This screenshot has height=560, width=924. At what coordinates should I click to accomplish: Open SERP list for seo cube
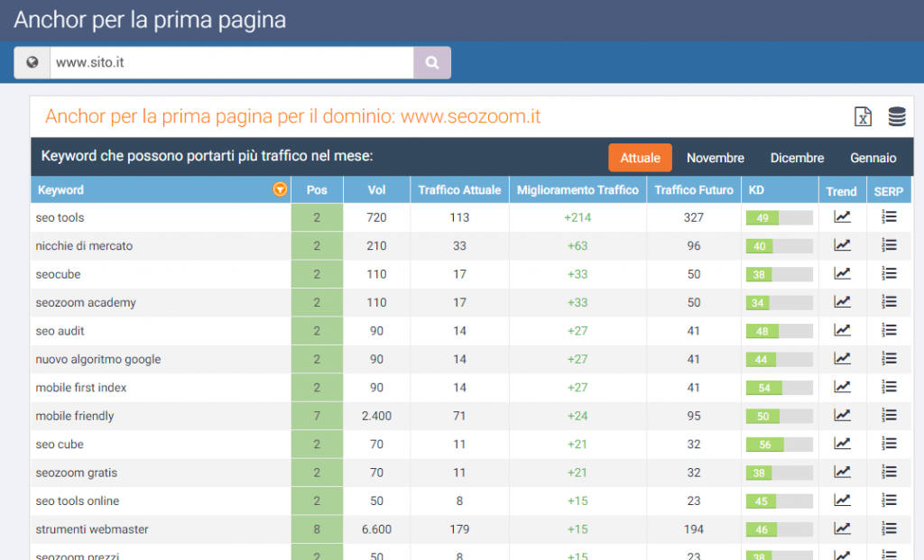coord(889,444)
